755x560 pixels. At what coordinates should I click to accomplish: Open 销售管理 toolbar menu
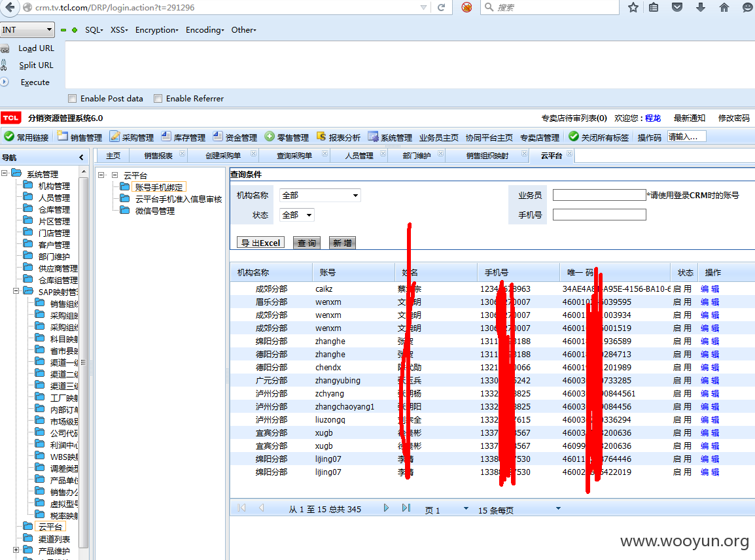coord(80,137)
